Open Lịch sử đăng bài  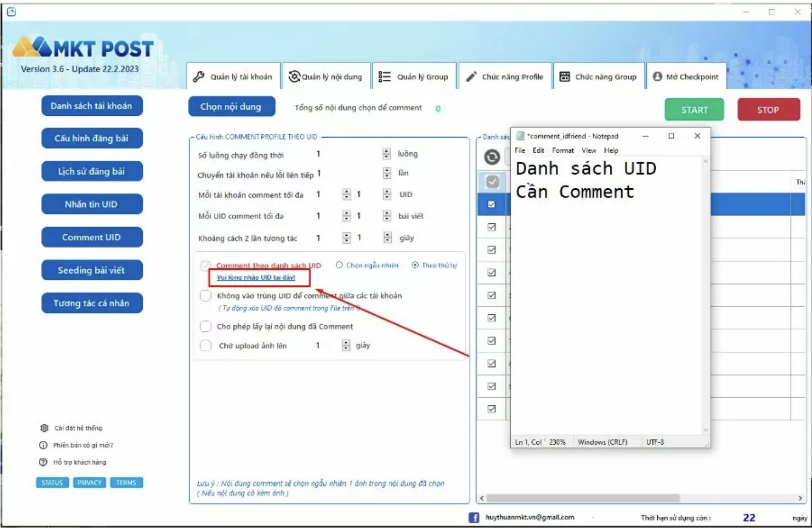point(92,172)
